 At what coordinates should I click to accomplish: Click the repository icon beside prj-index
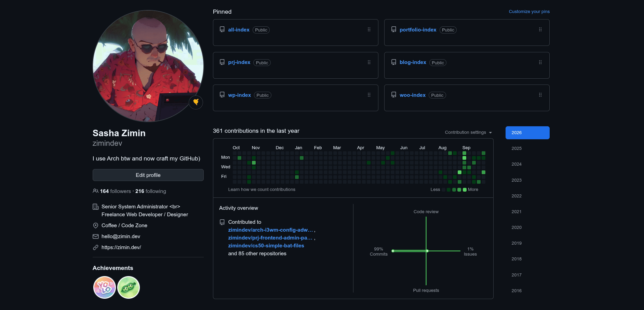pos(222,62)
